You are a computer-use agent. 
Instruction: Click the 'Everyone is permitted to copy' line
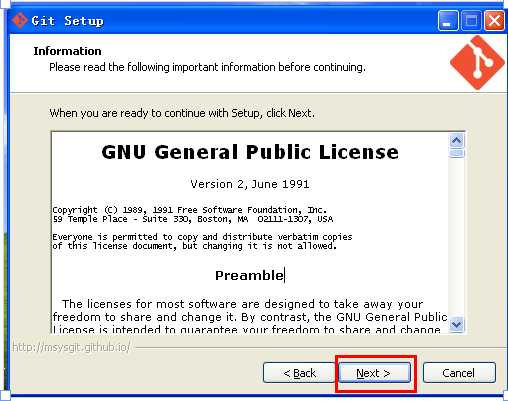pyautogui.click(x=202, y=237)
